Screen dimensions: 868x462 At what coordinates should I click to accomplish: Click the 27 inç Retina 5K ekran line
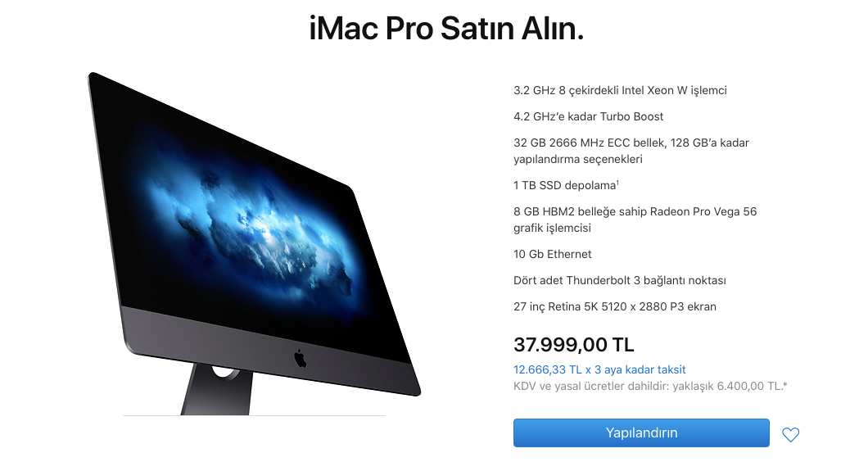pyautogui.click(x=614, y=306)
